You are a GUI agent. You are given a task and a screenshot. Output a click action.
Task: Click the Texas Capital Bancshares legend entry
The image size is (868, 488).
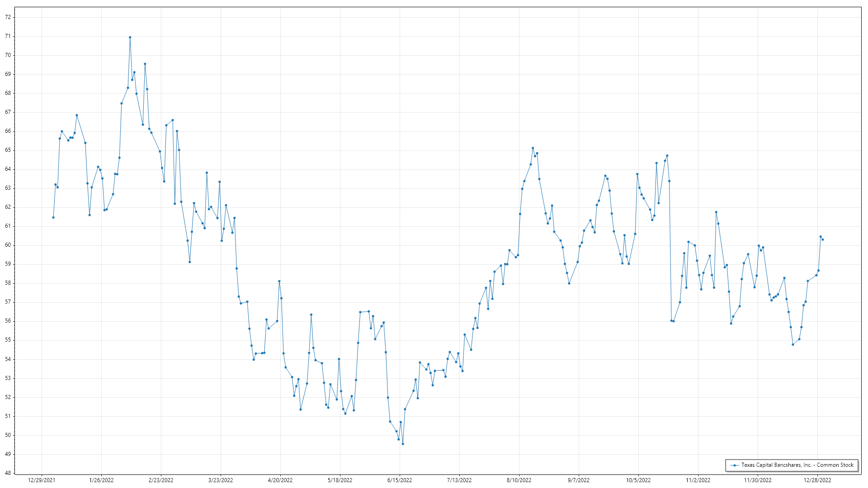point(797,465)
